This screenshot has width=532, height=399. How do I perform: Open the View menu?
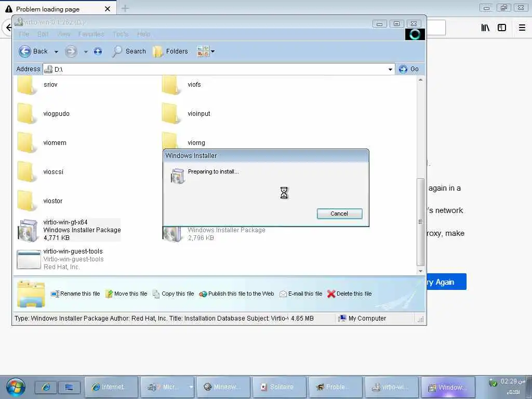click(x=63, y=34)
